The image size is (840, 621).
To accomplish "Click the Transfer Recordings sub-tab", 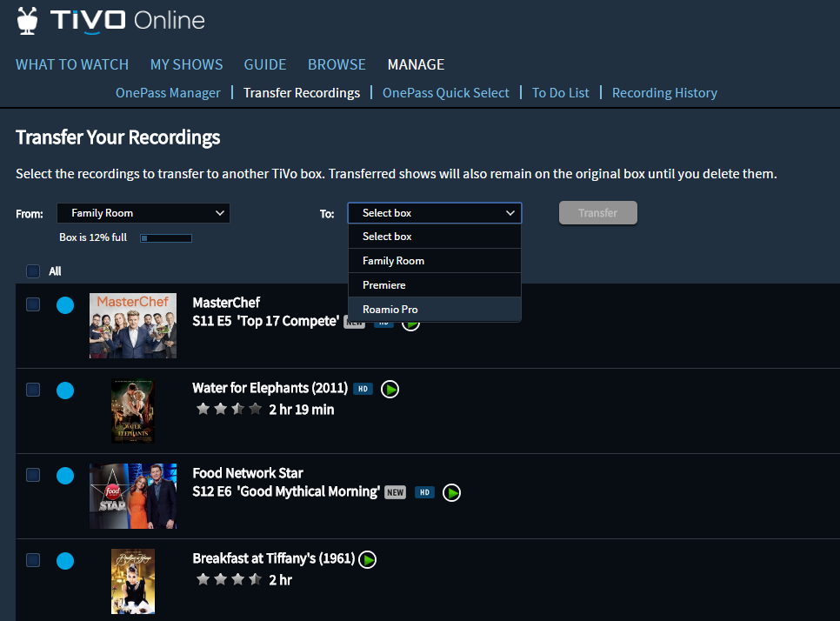I will pos(302,93).
